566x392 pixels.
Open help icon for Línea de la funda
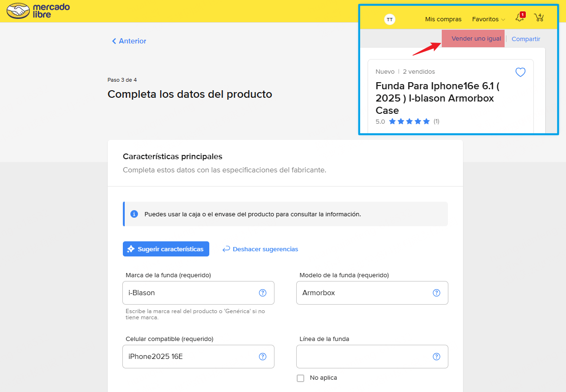click(x=437, y=357)
